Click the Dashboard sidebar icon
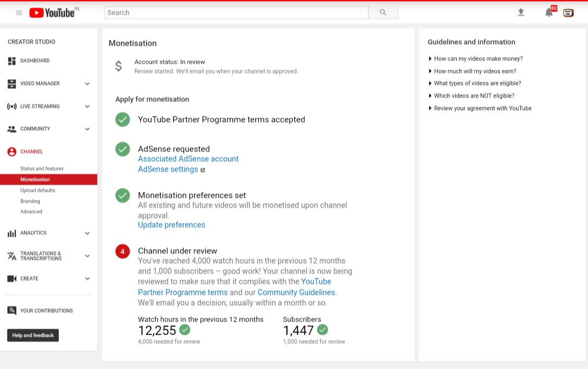Viewport: 588px width, 369px height. click(11, 61)
